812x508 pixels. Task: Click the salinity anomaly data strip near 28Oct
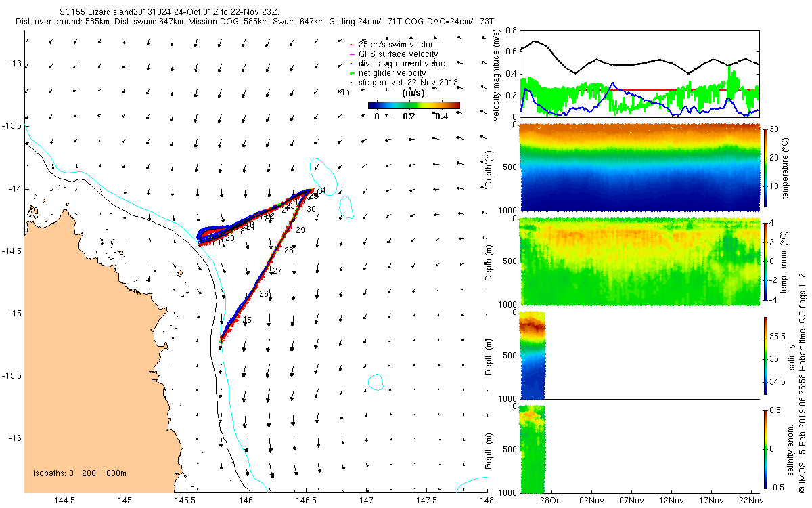(x=532, y=448)
